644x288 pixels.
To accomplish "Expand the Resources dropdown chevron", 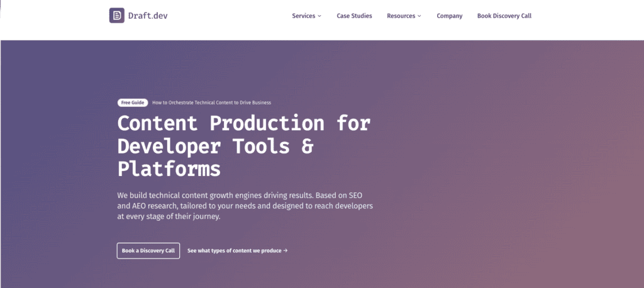I will pyautogui.click(x=419, y=16).
